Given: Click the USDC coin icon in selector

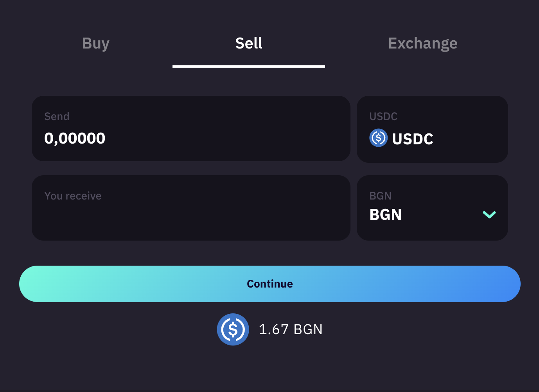Looking at the screenshot, I should (x=378, y=138).
